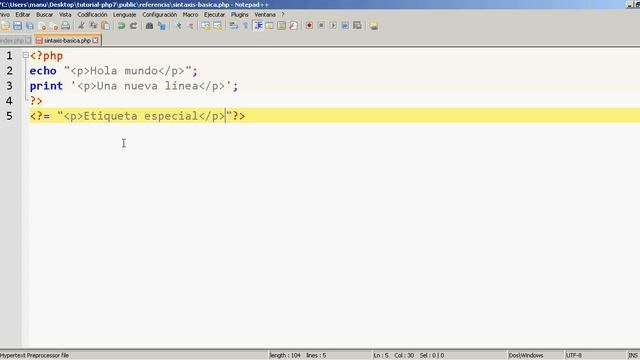The width and height of the screenshot is (640, 360).
Task: Toggle synchronized vertical scrolling icon
Action: 205,26
